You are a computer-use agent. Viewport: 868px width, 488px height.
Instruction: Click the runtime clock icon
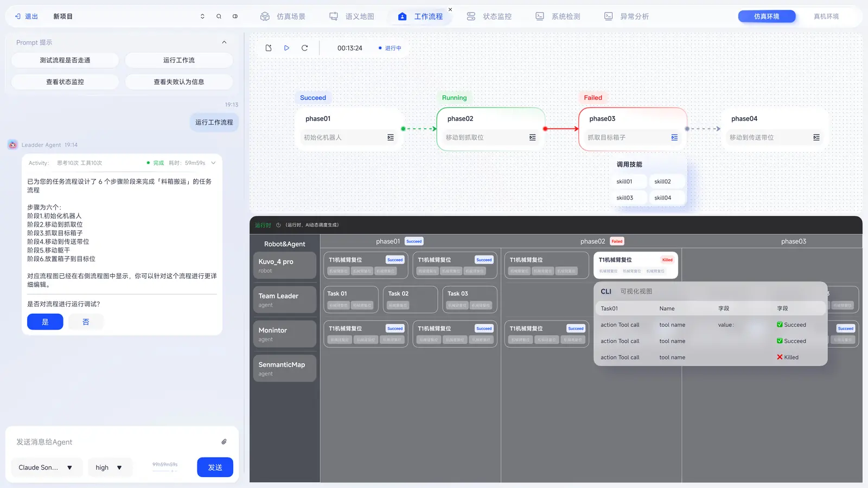278,225
